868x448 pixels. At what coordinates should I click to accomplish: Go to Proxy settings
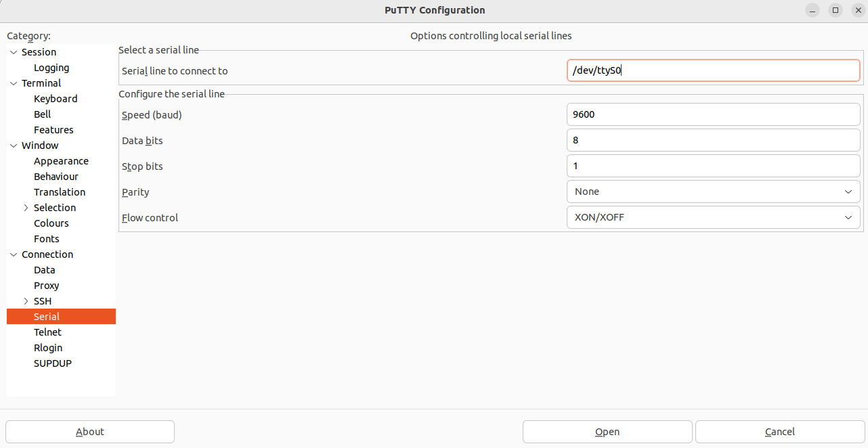47,286
